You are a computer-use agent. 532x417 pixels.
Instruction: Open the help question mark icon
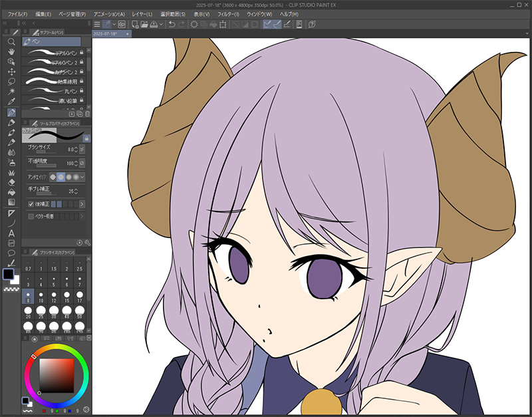coord(312,25)
